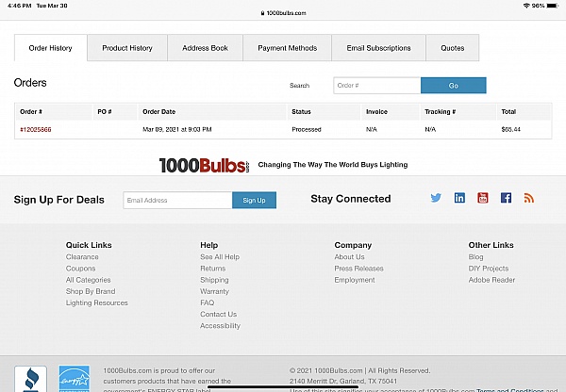Viewport: 566px width, 392px height.
Task: Open the RSS feed icon
Action: 529,198
